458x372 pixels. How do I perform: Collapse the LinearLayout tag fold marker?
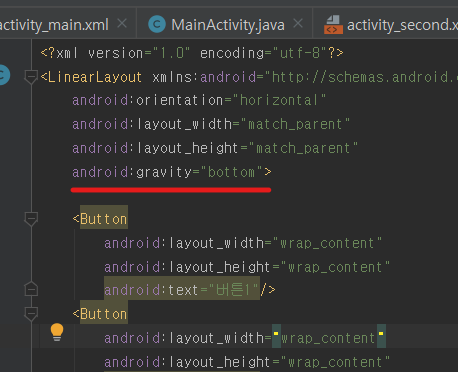(31, 77)
